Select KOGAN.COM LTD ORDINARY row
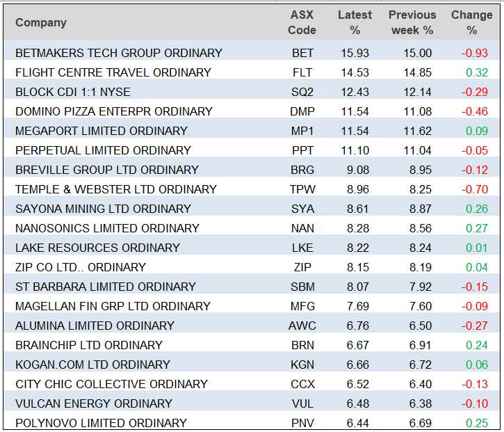 (x=92, y=365)
